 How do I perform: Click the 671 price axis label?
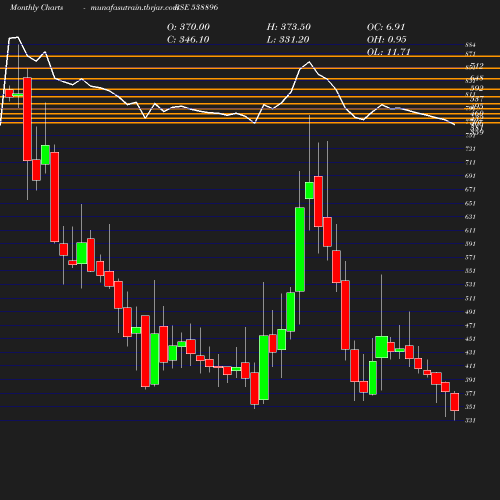pyautogui.click(x=470, y=189)
